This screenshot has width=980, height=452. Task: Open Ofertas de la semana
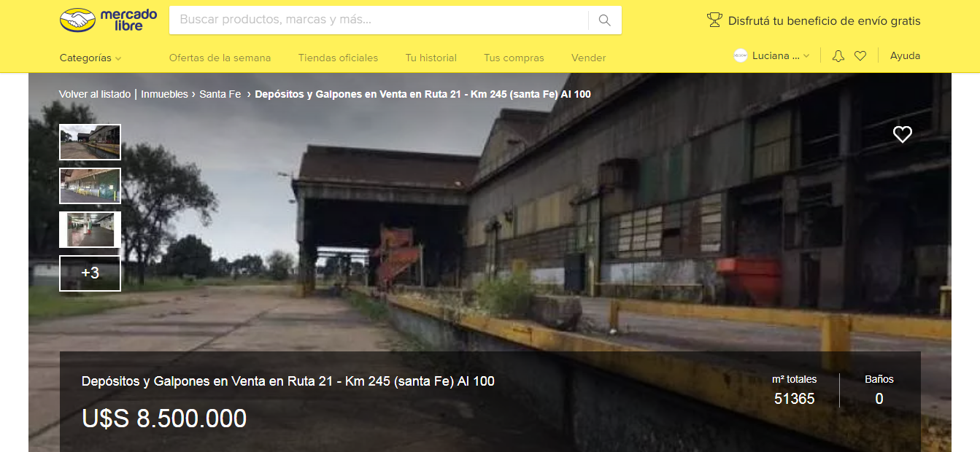[x=220, y=58]
